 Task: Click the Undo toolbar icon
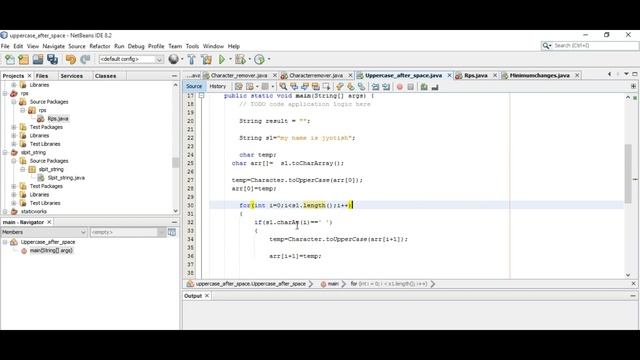[71, 59]
